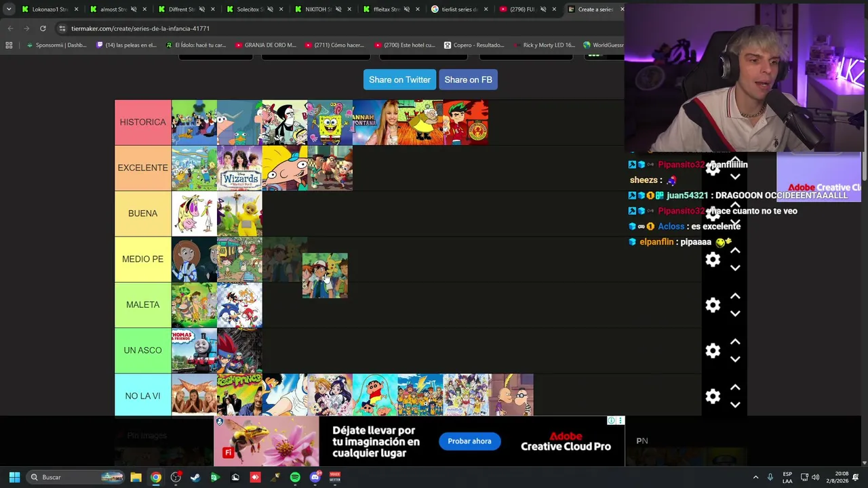Click the HISTORICA tier label

point(143,123)
